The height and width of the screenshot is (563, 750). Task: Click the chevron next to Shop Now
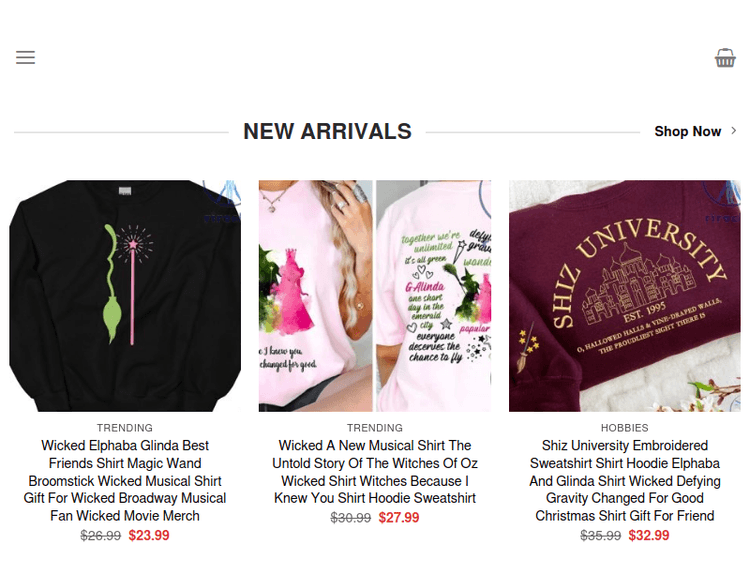[734, 131]
